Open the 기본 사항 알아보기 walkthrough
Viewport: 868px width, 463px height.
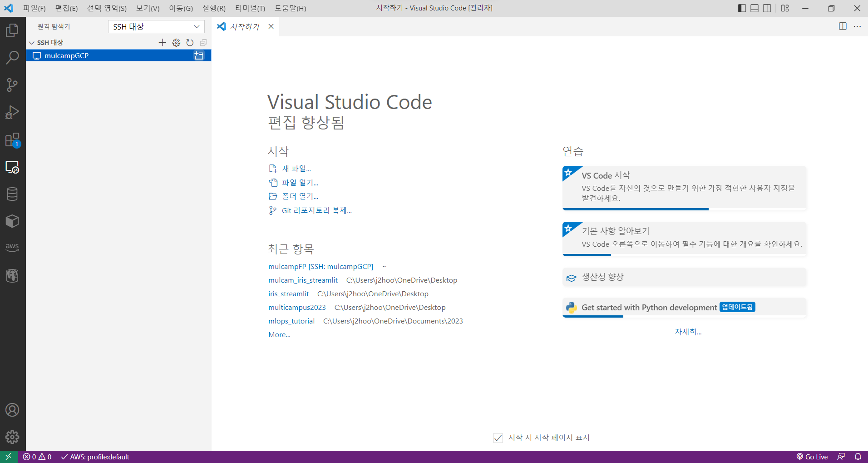click(x=684, y=239)
